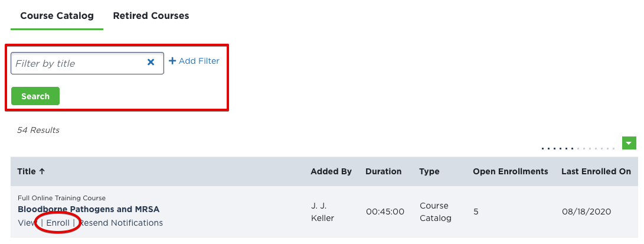Click the Resend Notifications link
The image size is (644, 244).
tap(121, 223)
